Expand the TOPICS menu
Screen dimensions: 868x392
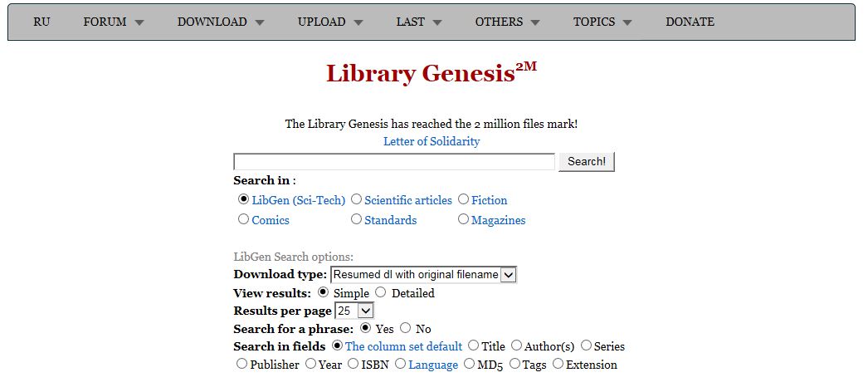[602, 22]
